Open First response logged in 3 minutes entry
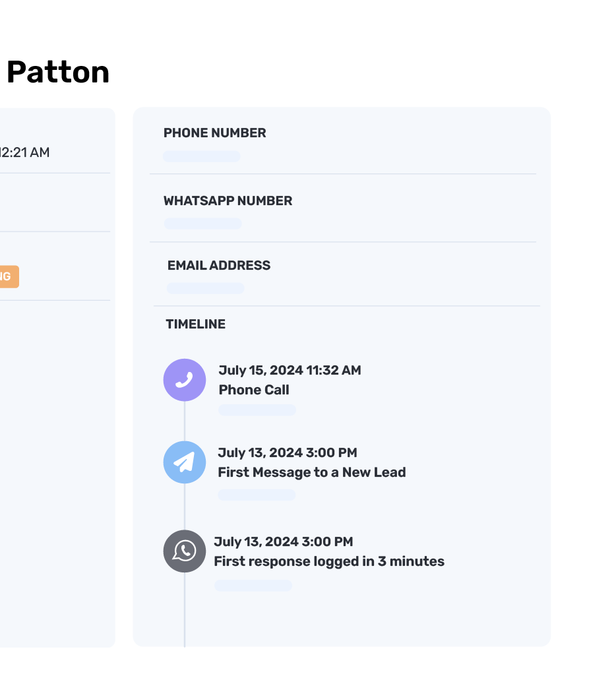The image size is (616, 674). [328, 561]
